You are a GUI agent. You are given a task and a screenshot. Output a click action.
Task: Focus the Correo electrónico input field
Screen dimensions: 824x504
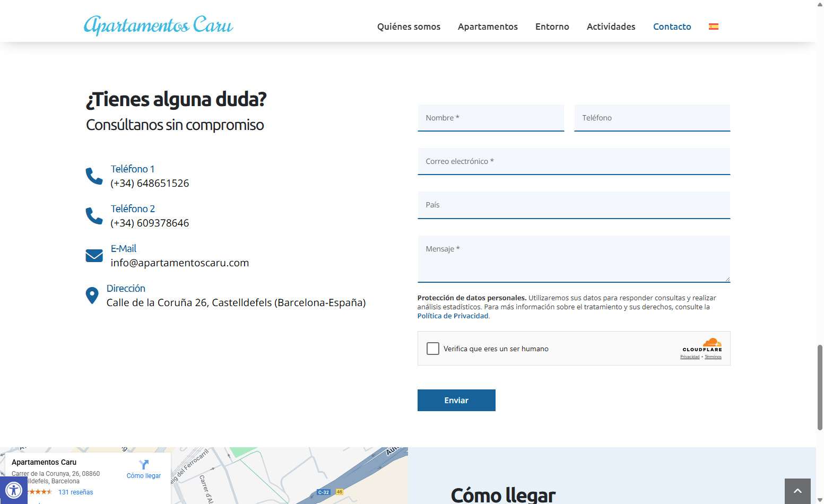pyautogui.click(x=574, y=161)
